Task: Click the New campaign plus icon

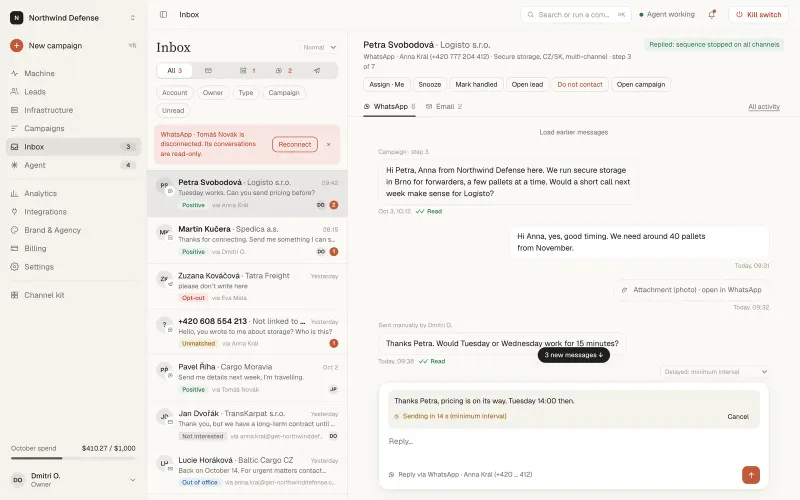Action: [16, 45]
